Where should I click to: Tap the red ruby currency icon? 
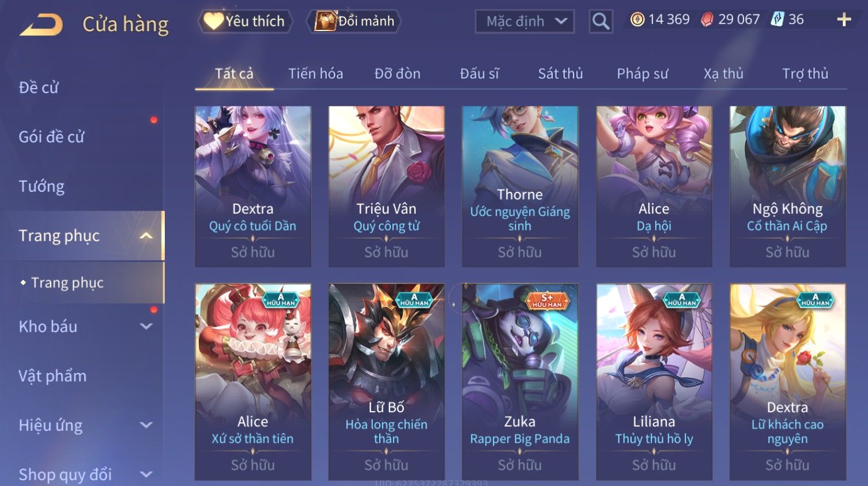click(x=707, y=20)
